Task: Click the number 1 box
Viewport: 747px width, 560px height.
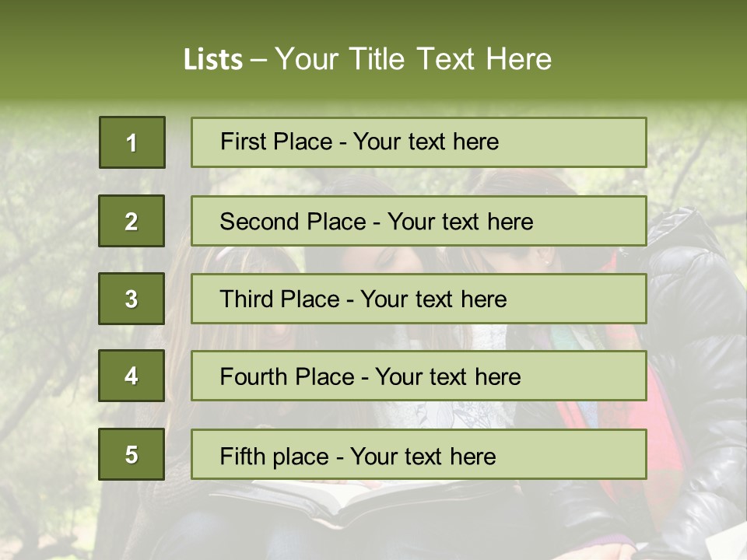Action: pos(132,142)
